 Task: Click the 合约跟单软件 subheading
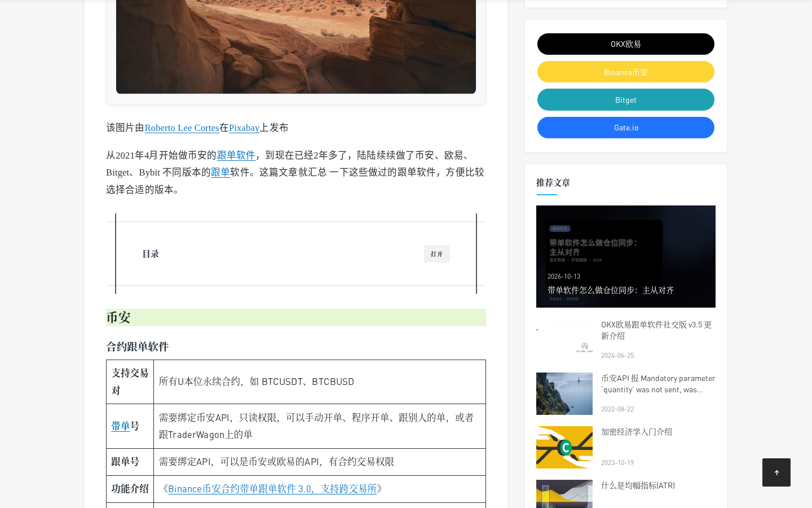click(138, 347)
